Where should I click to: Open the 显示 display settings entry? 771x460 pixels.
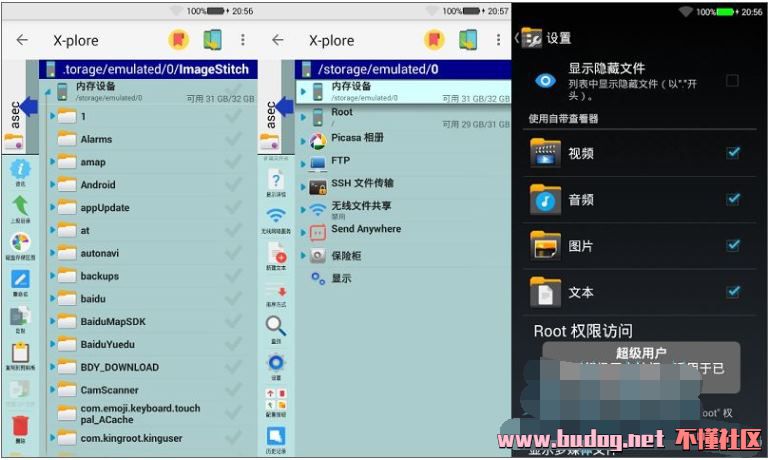pyautogui.click(x=403, y=278)
